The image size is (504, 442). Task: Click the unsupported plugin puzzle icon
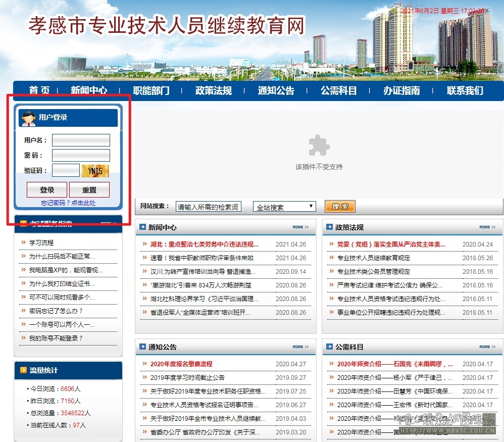[x=319, y=145]
